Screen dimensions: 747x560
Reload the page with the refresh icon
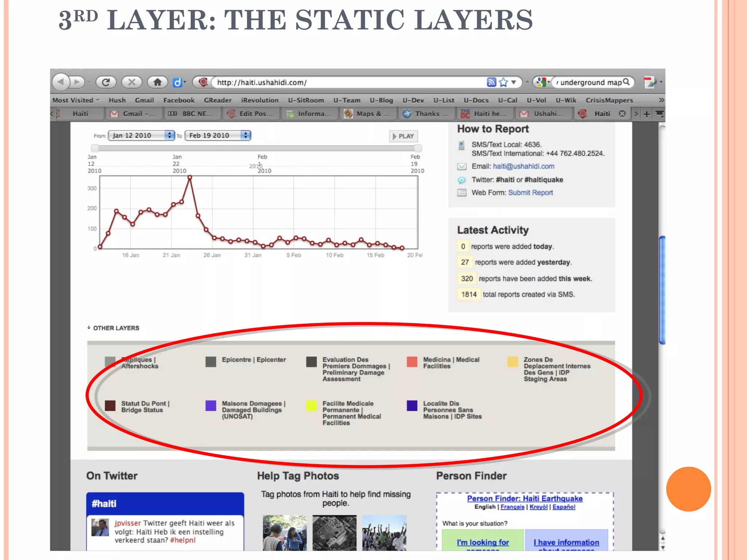(106, 82)
